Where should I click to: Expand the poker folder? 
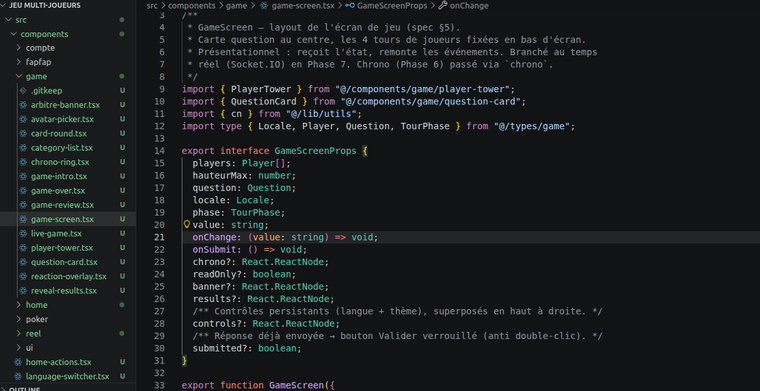pyautogui.click(x=18, y=319)
